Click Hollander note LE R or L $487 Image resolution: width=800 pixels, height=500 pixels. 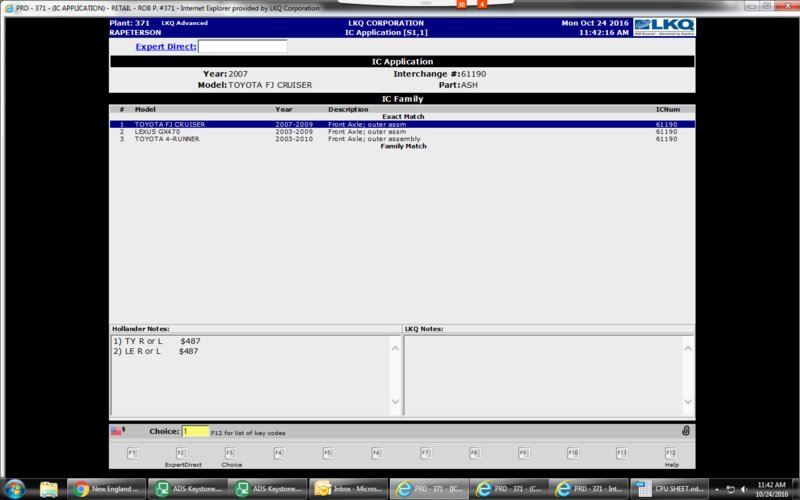(x=156, y=351)
